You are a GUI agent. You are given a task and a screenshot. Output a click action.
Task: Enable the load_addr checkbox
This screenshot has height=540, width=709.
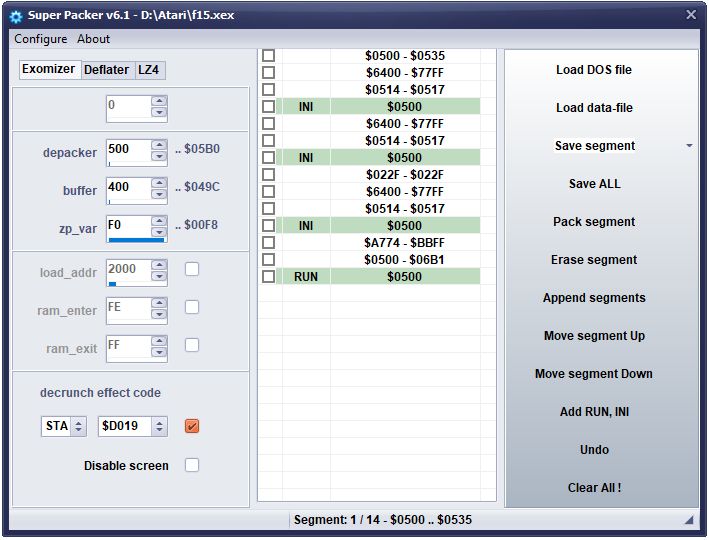tap(192, 269)
